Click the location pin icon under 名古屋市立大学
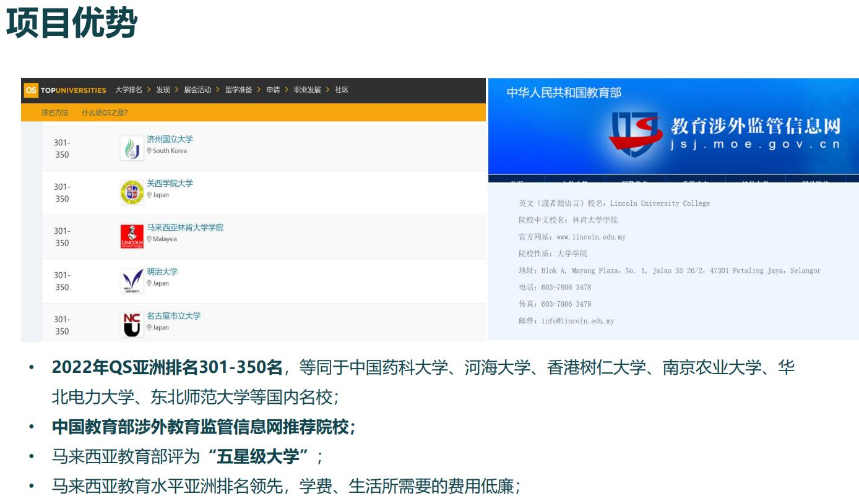 (x=149, y=328)
